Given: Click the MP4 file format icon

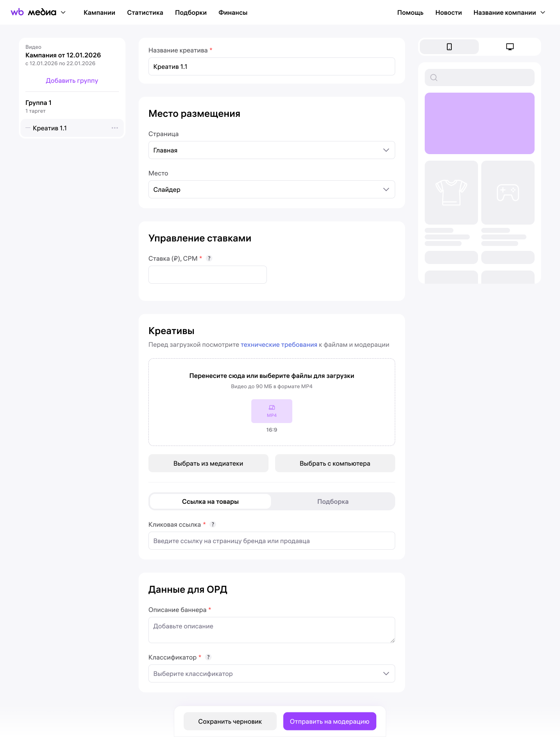Looking at the screenshot, I should 271,411.
